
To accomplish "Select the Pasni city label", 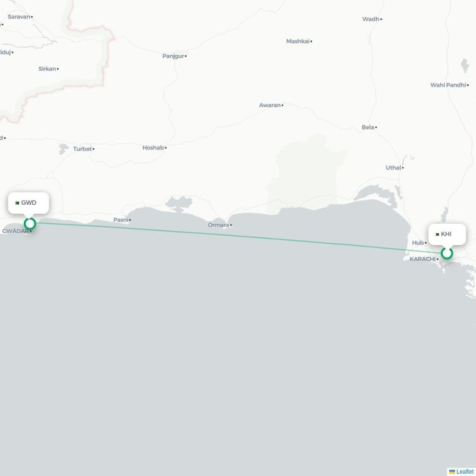I will (x=121, y=220).
